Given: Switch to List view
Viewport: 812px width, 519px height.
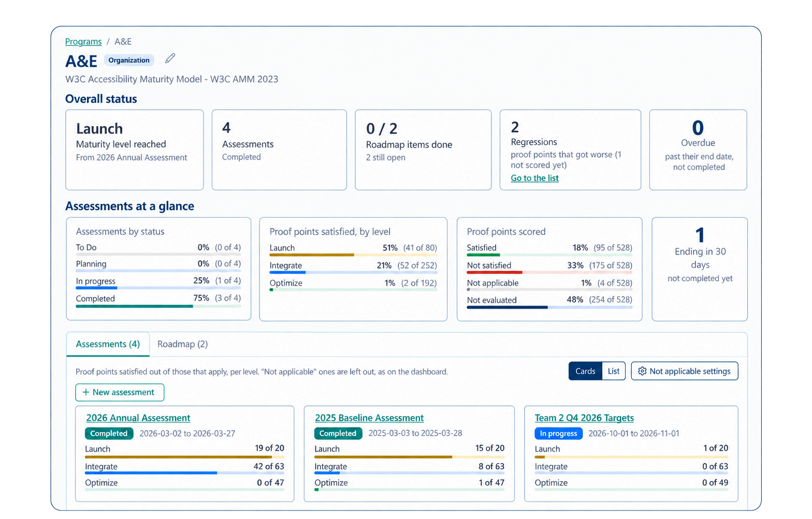Looking at the screenshot, I should (614, 372).
